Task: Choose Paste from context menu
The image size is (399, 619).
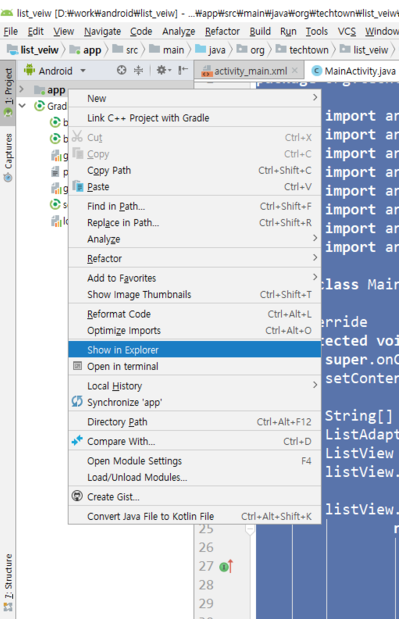Action: 194,187
